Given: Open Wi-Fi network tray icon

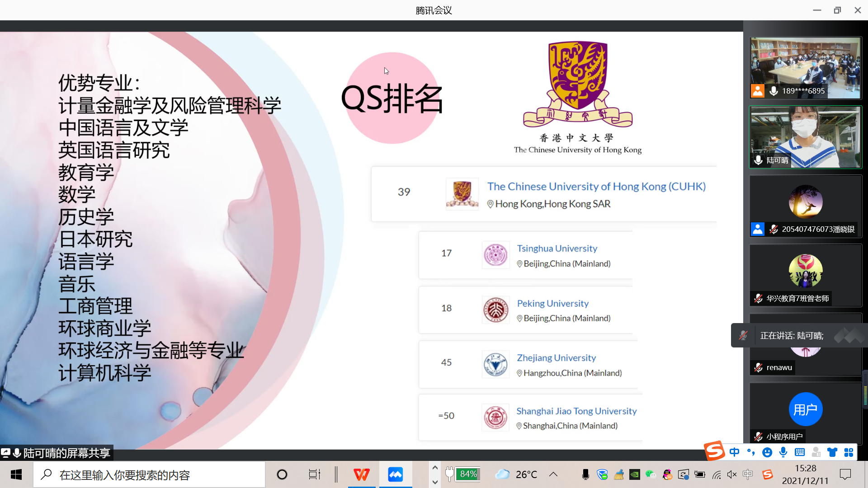Looking at the screenshot, I should coord(717,474).
